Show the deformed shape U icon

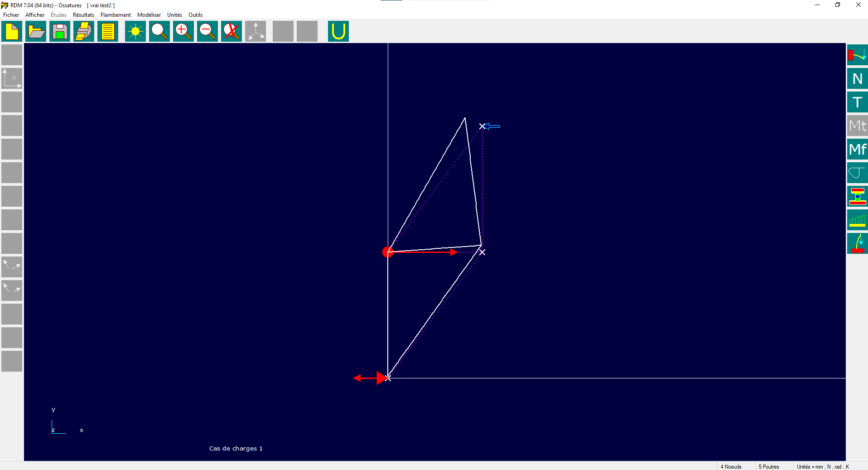click(x=338, y=31)
